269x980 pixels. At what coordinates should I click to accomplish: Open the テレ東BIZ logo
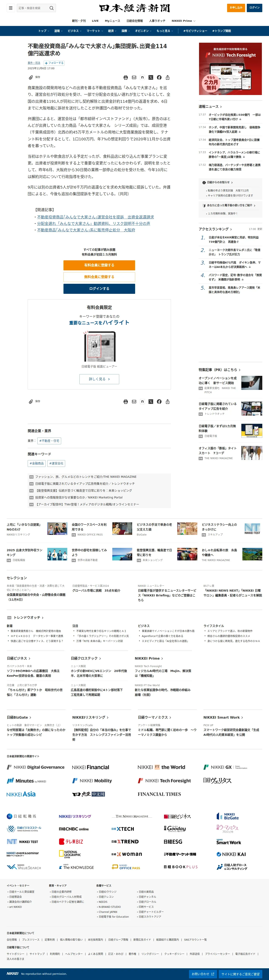tap(71, 841)
